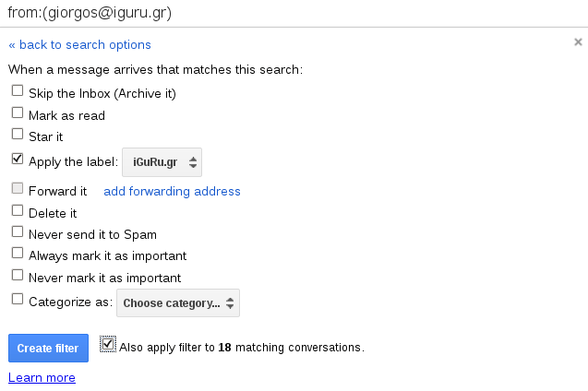Viewport: 588px width, 391px height.
Task: Enable Skip the Inbox (Archive it)
Action: click(18, 91)
